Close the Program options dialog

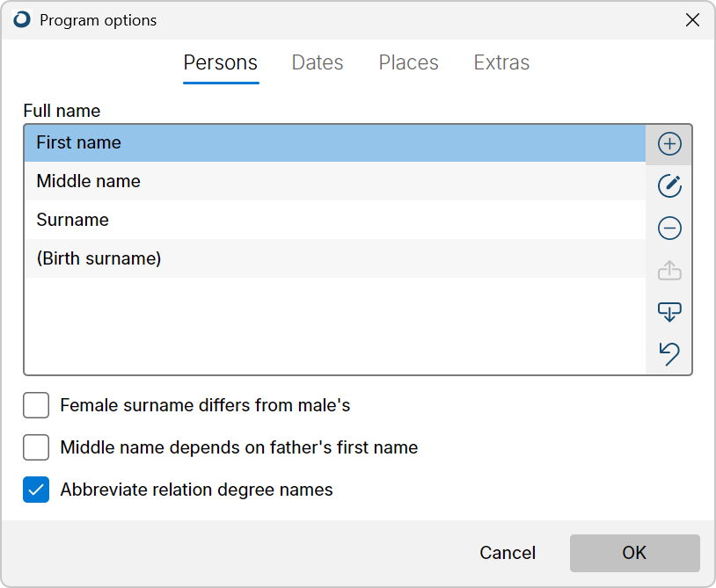692,20
